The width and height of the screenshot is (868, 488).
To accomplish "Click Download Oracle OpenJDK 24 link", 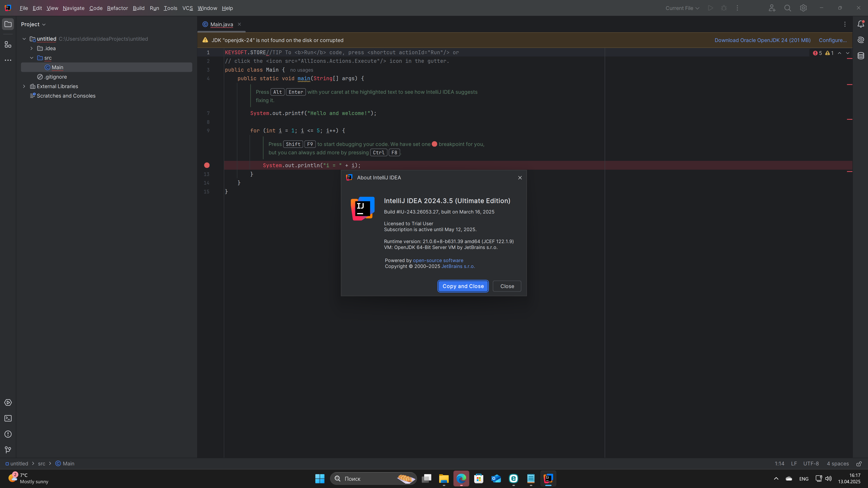I will click(762, 40).
